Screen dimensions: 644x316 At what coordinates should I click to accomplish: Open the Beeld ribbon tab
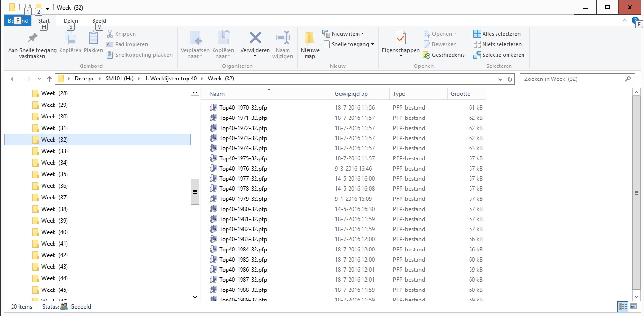(99, 21)
